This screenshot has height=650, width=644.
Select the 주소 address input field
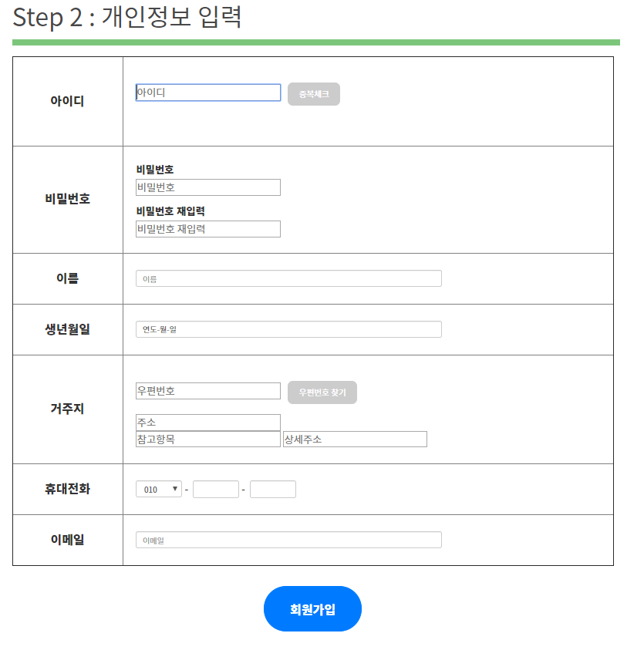click(x=207, y=422)
